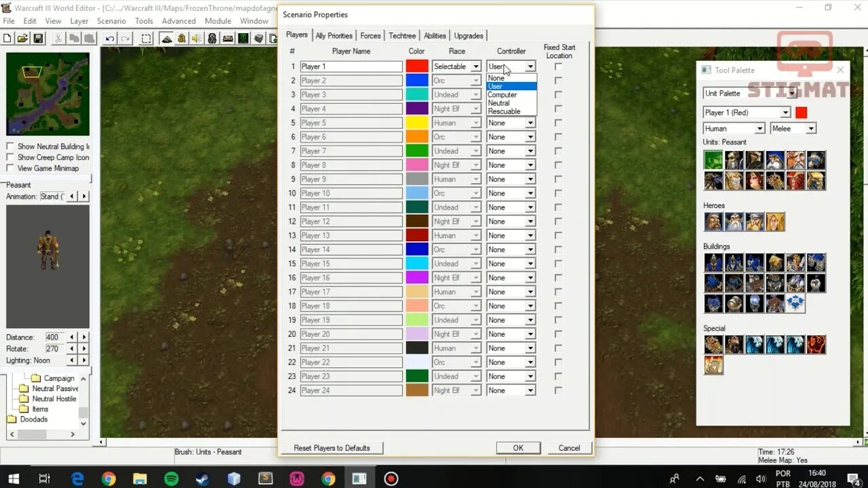
Task: Click the Player 1 name field
Action: click(x=351, y=66)
